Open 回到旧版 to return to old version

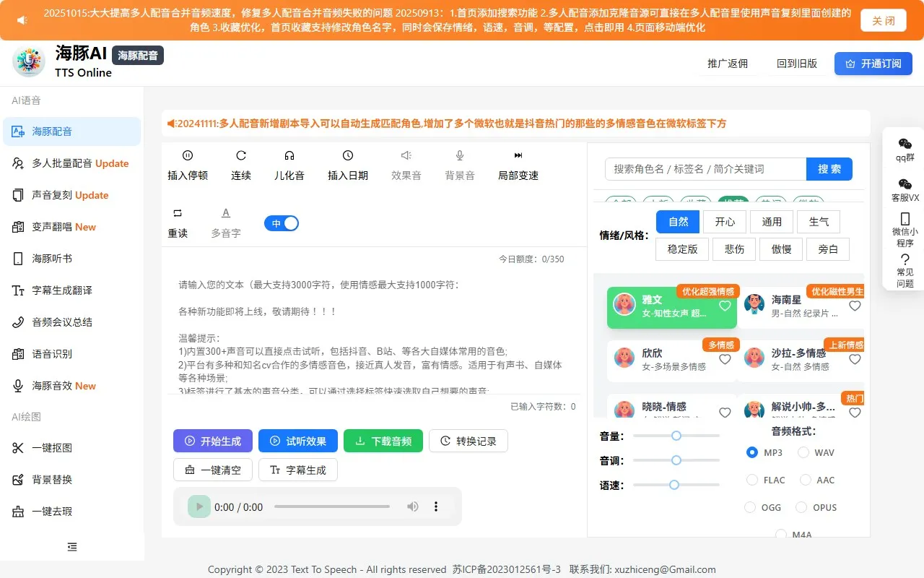797,64
